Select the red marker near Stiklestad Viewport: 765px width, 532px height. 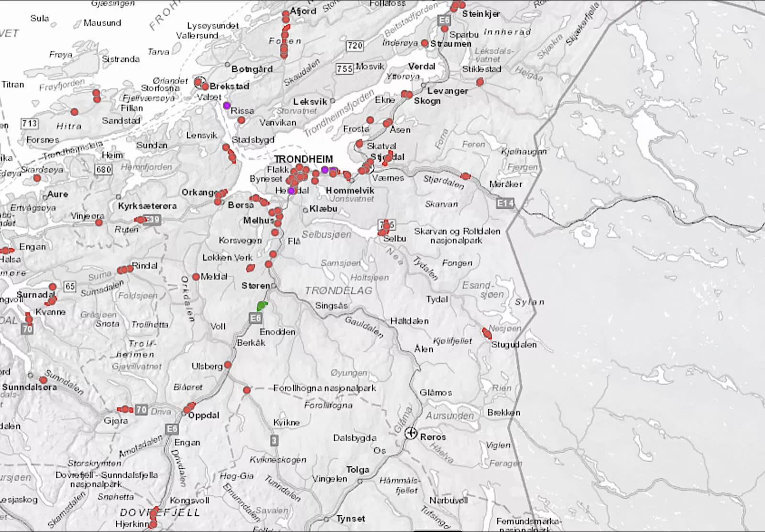coord(480,82)
